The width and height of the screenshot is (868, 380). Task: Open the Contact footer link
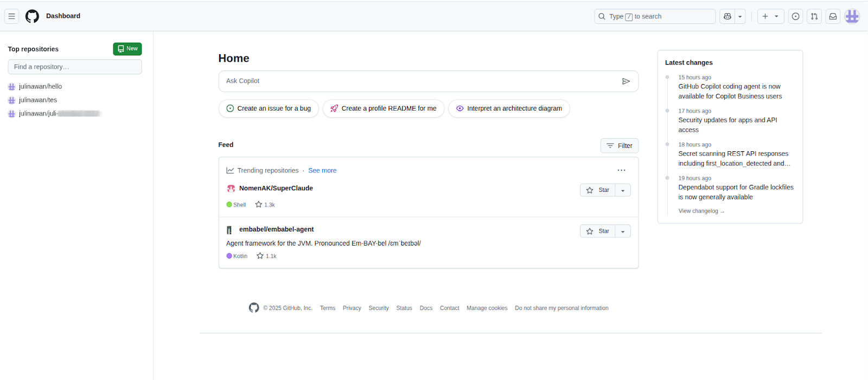tap(449, 308)
